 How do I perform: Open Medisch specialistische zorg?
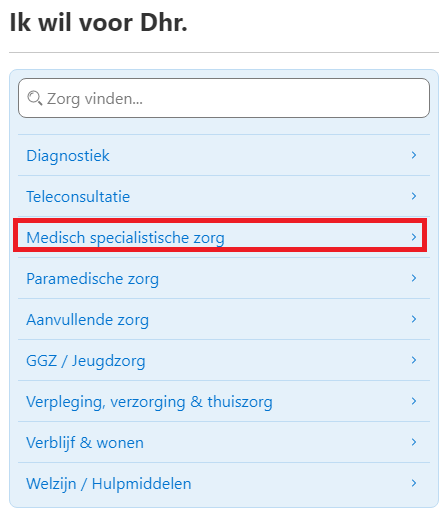click(x=224, y=237)
